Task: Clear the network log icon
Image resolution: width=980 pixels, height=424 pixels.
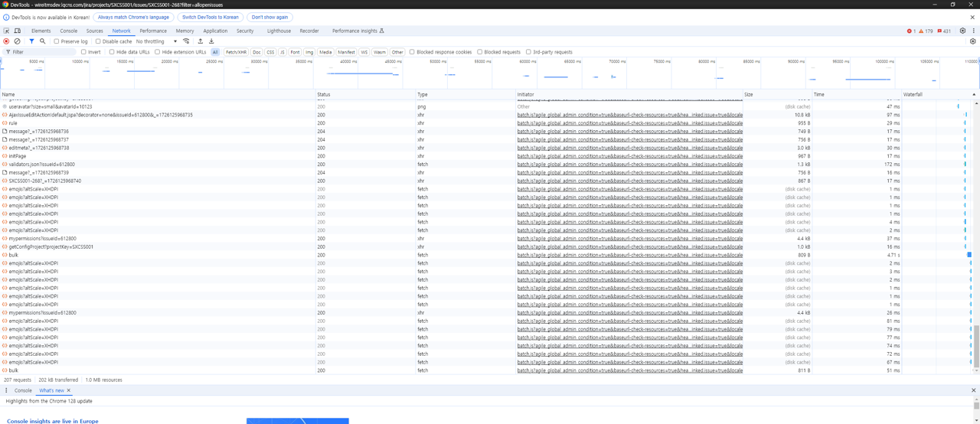Action: pyautogui.click(x=17, y=41)
